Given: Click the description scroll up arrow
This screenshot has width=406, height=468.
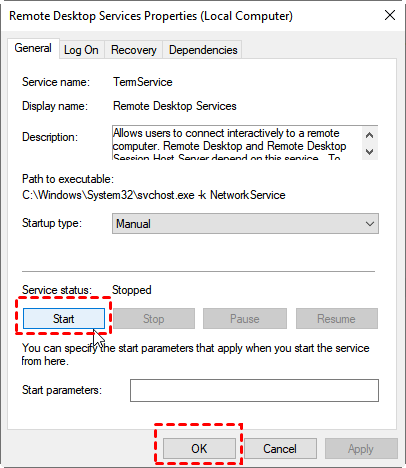Looking at the screenshot, I should coord(369,135).
